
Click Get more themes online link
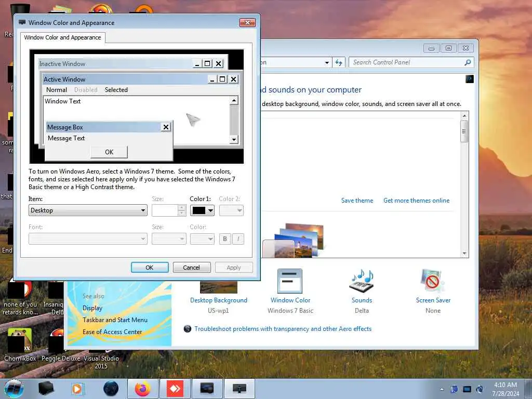tap(416, 201)
